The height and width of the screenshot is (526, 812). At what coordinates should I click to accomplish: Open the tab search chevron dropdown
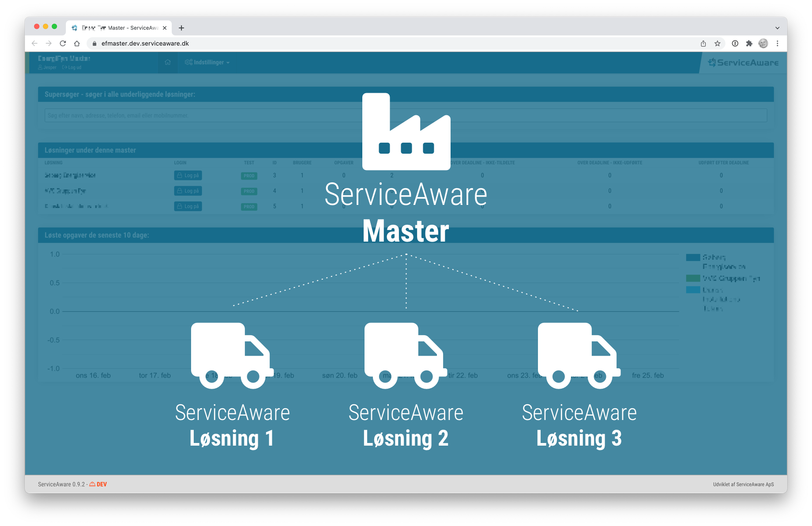point(778,28)
